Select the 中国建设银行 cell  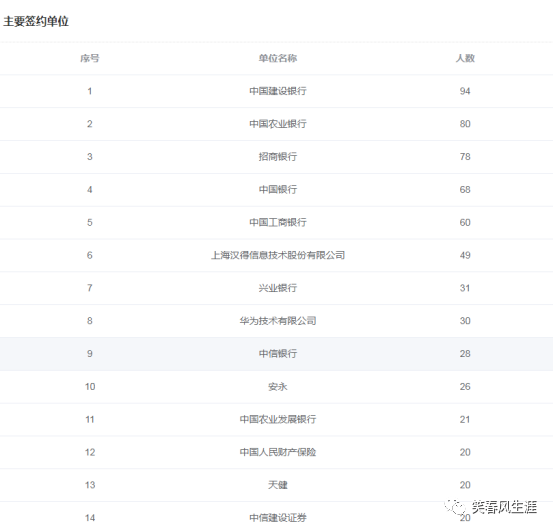tap(278, 91)
